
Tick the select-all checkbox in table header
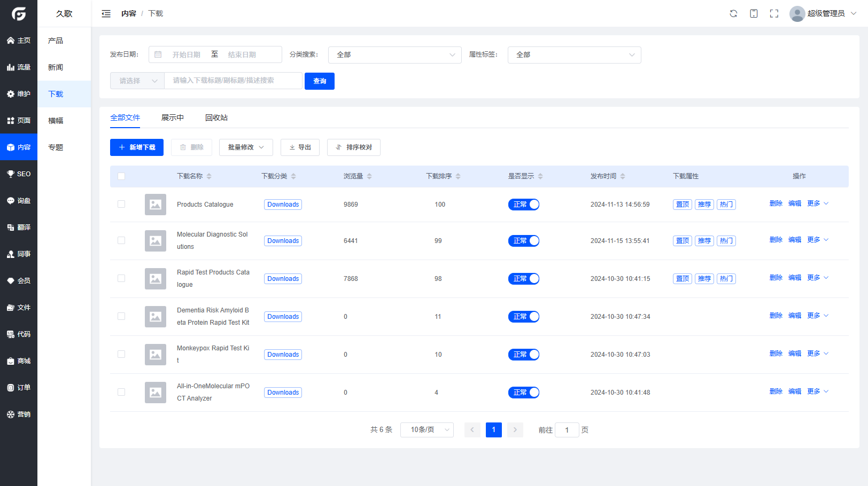(x=121, y=176)
